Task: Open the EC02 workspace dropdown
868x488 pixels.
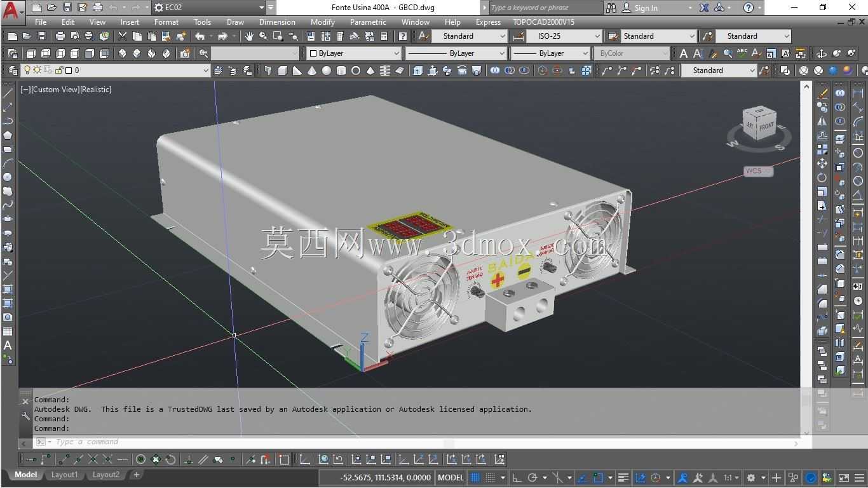Action: [209, 8]
